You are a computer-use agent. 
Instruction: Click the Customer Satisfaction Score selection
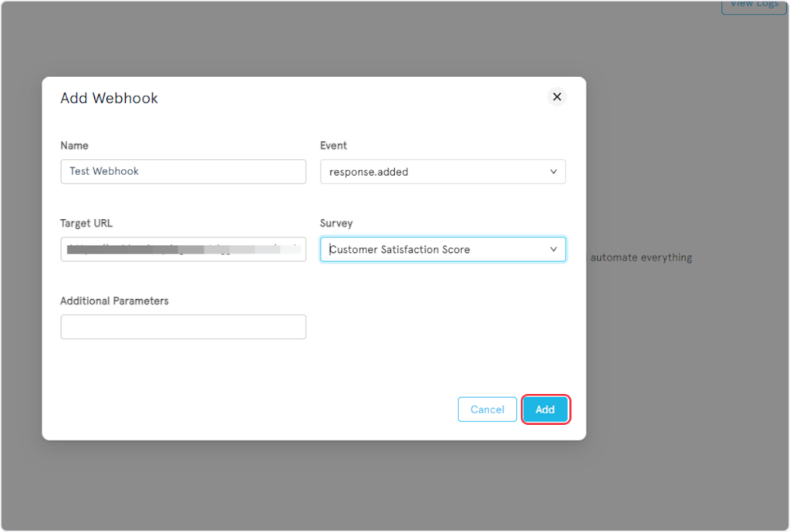tap(400, 250)
